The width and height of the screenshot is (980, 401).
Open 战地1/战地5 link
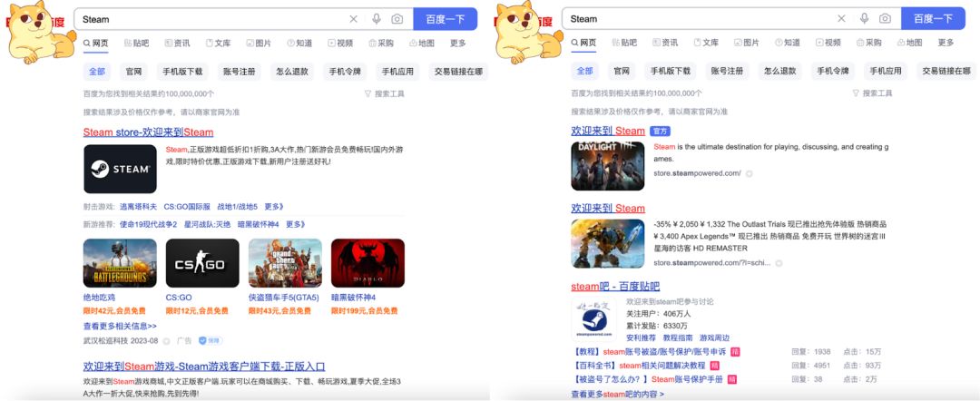coord(237,207)
